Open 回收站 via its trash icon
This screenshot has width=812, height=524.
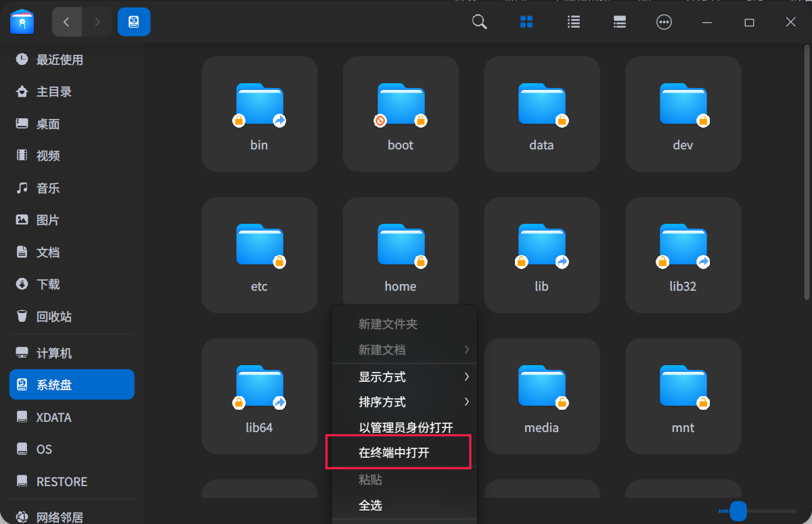point(23,316)
